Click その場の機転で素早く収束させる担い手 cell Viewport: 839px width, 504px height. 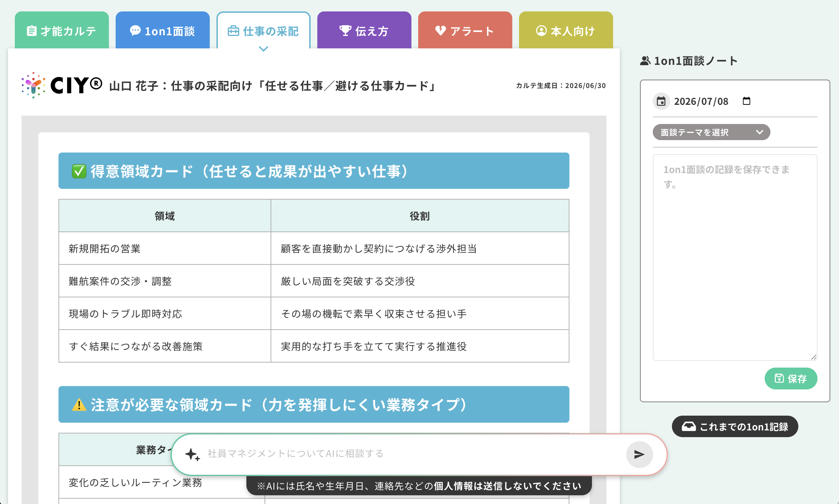[x=420, y=313]
